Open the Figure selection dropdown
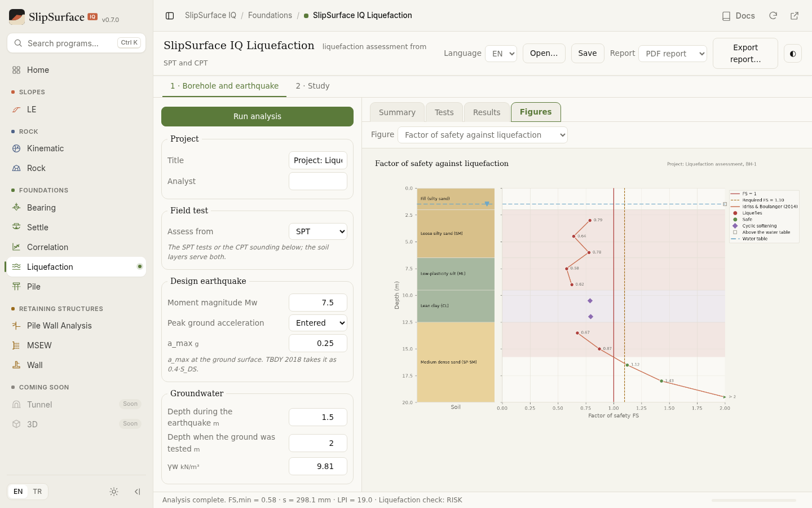The width and height of the screenshot is (812, 508). [x=483, y=135]
